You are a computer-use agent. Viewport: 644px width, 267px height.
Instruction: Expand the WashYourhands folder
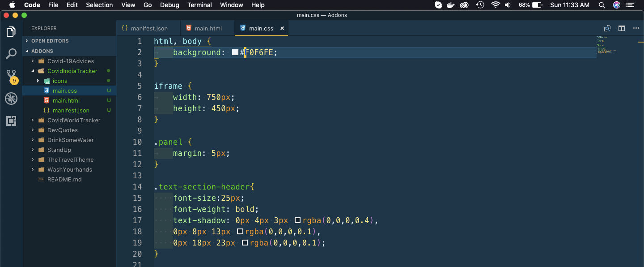[32, 169]
